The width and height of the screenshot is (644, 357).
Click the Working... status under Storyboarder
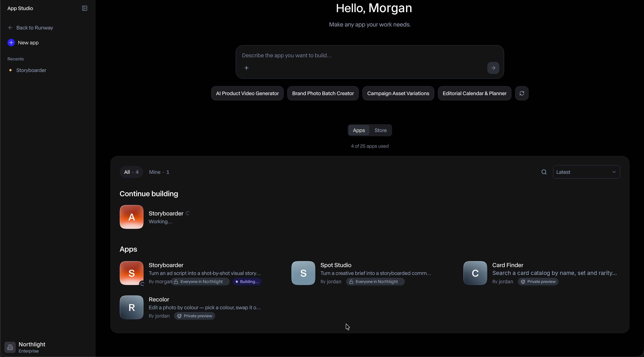click(x=160, y=222)
